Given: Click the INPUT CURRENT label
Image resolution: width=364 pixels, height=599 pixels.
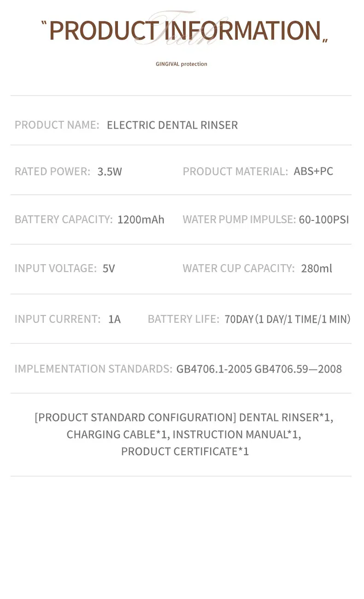Looking at the screenshot, I should (58, 319).
